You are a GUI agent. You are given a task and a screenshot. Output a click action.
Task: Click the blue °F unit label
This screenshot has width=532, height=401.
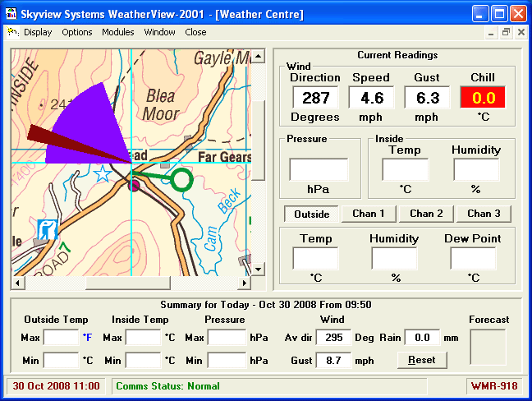(87, 338)
